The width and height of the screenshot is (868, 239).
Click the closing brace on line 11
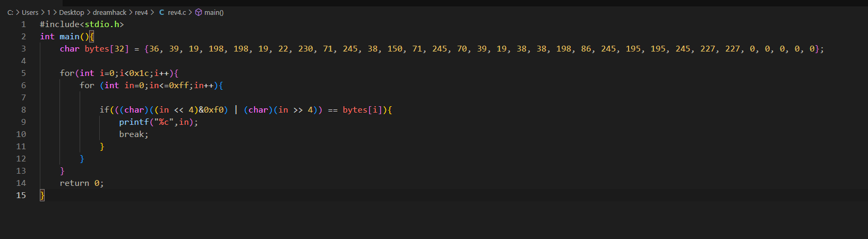tap(102, 147)
